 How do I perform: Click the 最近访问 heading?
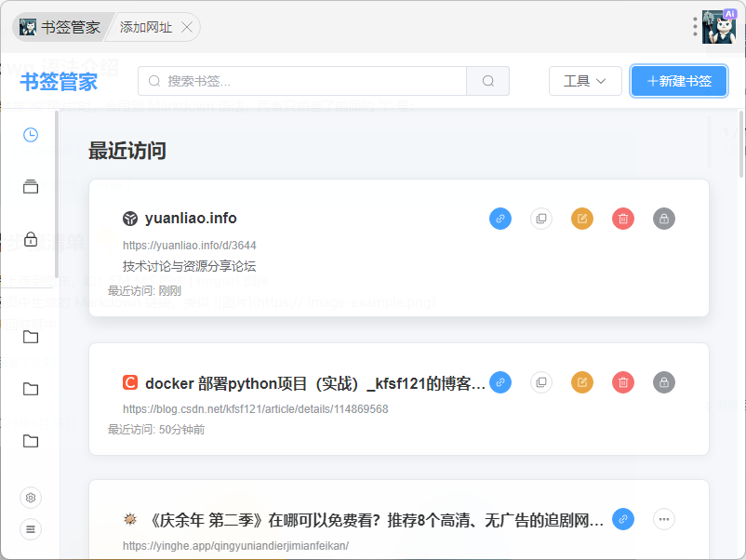point(127,151)
